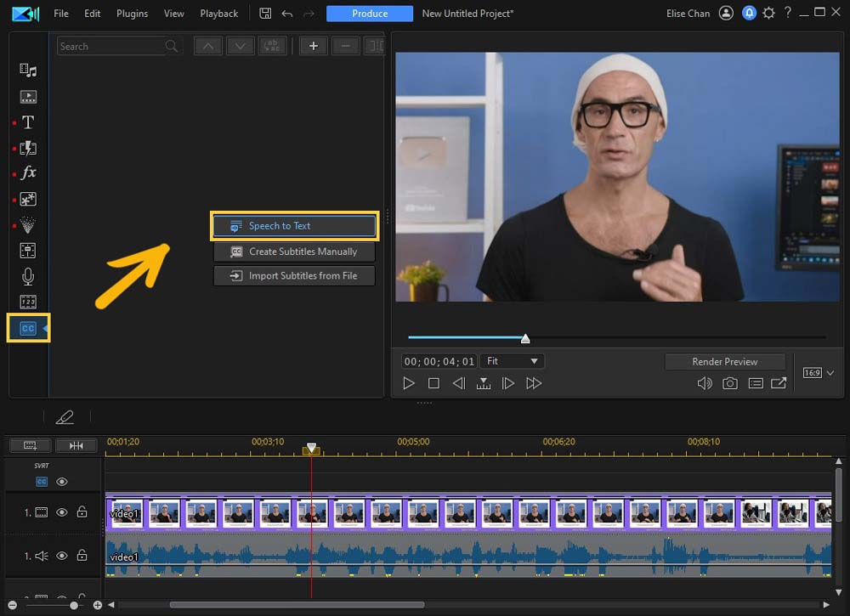The width and height of the screenshot is (850, 616).
Task: Open the Media Room panel
Action: (28, 70)
